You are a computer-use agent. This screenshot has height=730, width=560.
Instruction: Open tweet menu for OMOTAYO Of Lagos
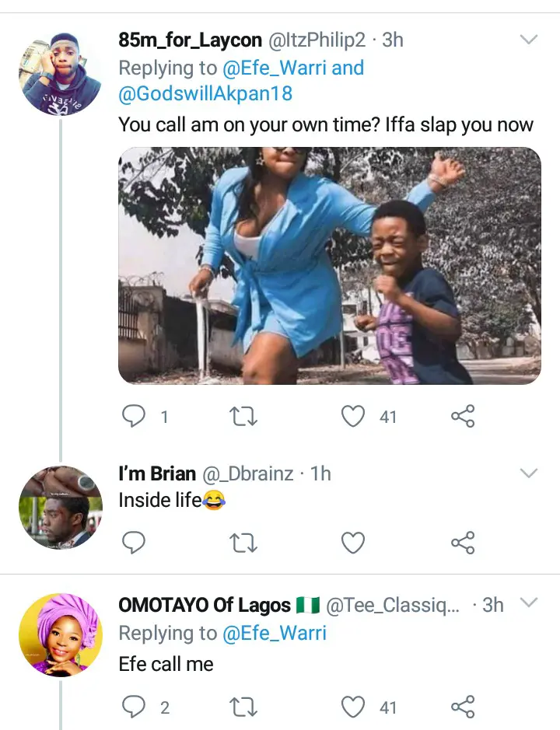(x=529, y=604)
